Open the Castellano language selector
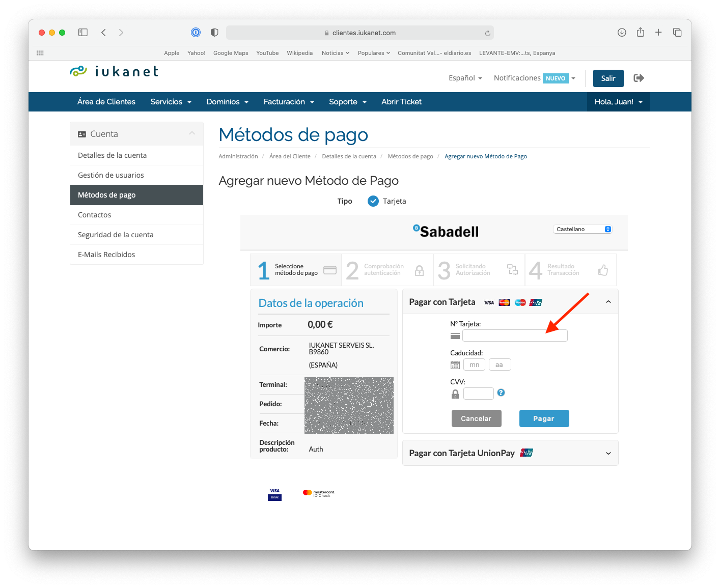This screenshot has width=720, height=588. tap(583, 229)
